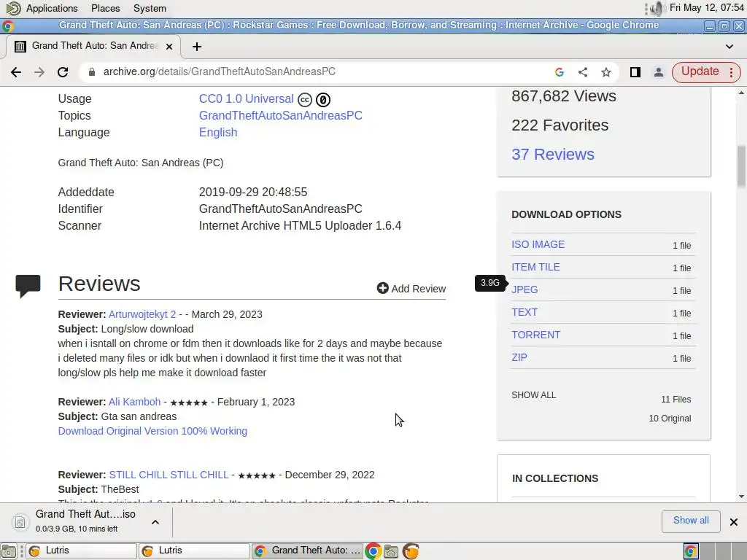Expand download item options chevron
Screen dimensions: 747x560
pyautogui.click(x=155, y=522)
